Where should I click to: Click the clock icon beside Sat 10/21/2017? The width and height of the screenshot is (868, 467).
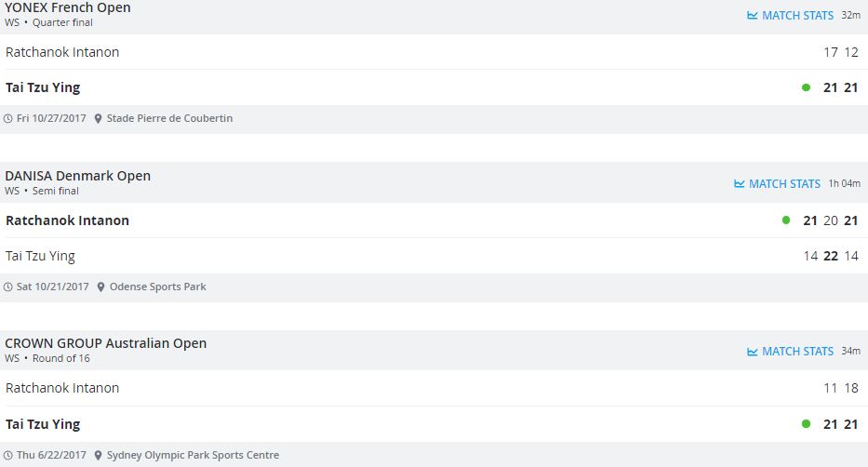(8, 287)
